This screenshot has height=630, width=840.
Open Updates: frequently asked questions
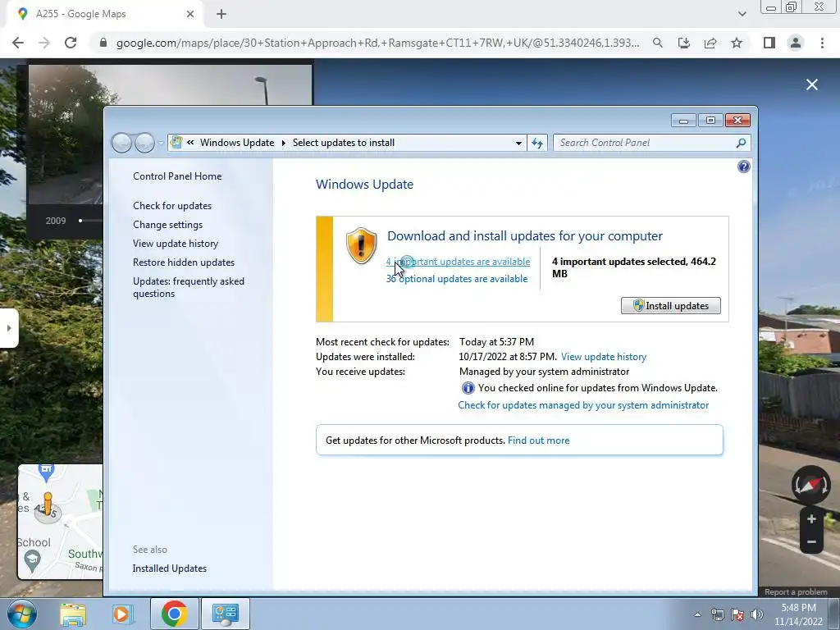click(x=189, y=287)
